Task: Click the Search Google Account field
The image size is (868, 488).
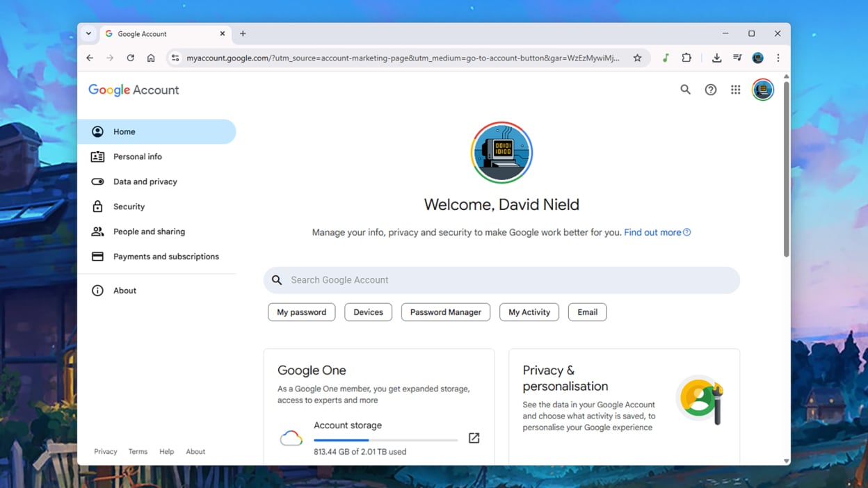Action: [501, 280]
